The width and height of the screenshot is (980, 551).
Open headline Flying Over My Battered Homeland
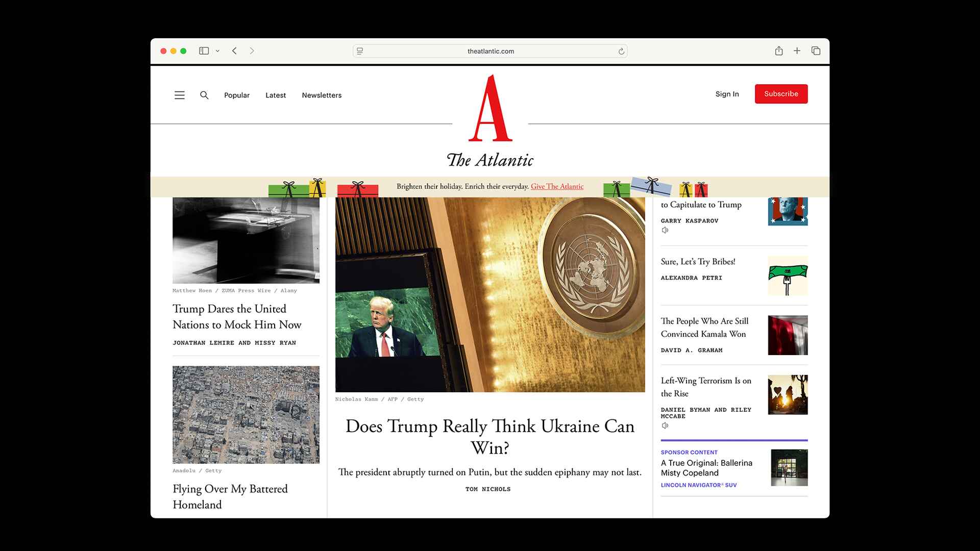pyautogui.click(x=230, y=496)
